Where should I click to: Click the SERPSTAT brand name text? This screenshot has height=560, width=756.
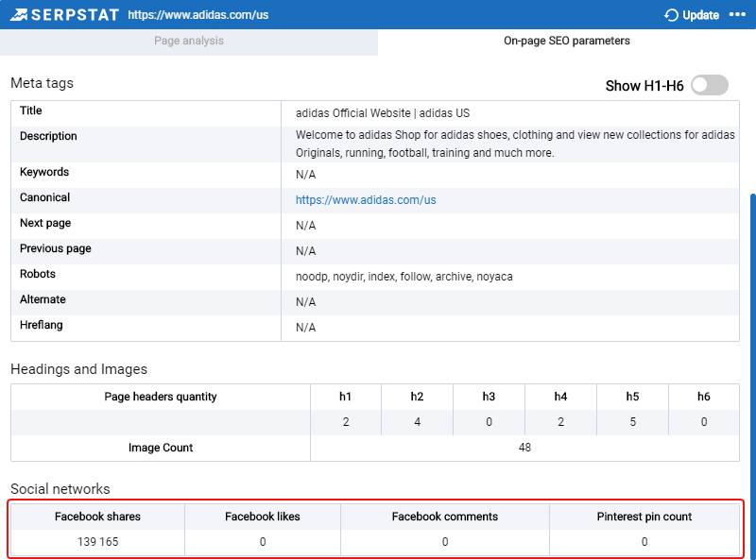[76, 15]
